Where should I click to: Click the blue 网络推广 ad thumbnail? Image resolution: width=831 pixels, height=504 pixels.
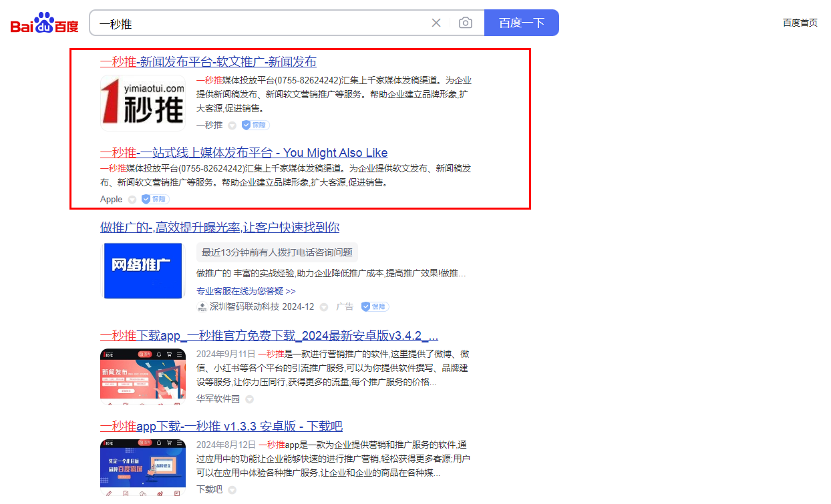point(142,270)
